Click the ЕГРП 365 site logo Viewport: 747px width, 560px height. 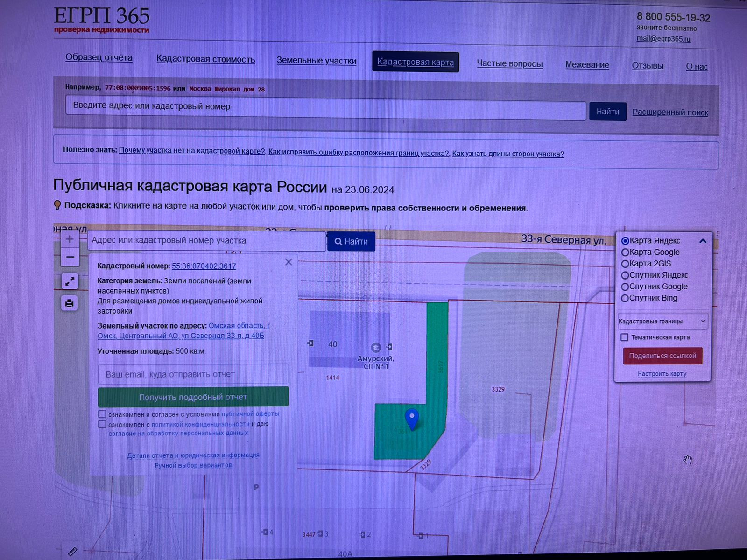102,20
